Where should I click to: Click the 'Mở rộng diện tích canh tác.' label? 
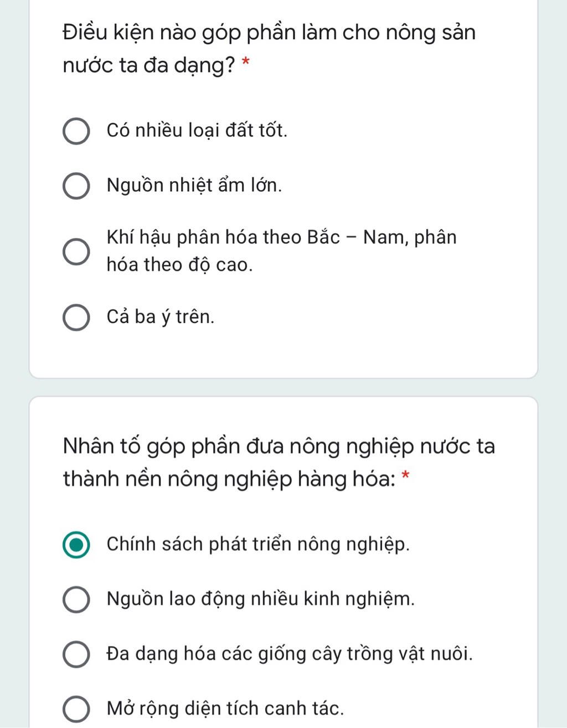tap(225, 709)
